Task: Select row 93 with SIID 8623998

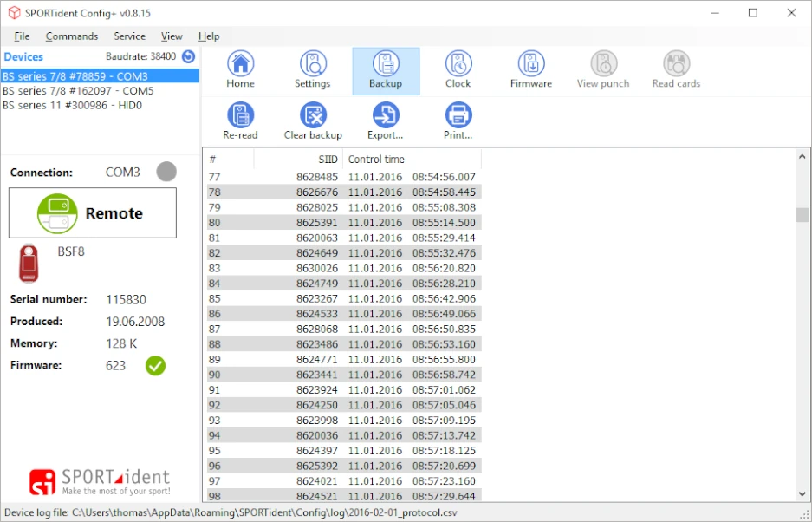Action: 344,420
